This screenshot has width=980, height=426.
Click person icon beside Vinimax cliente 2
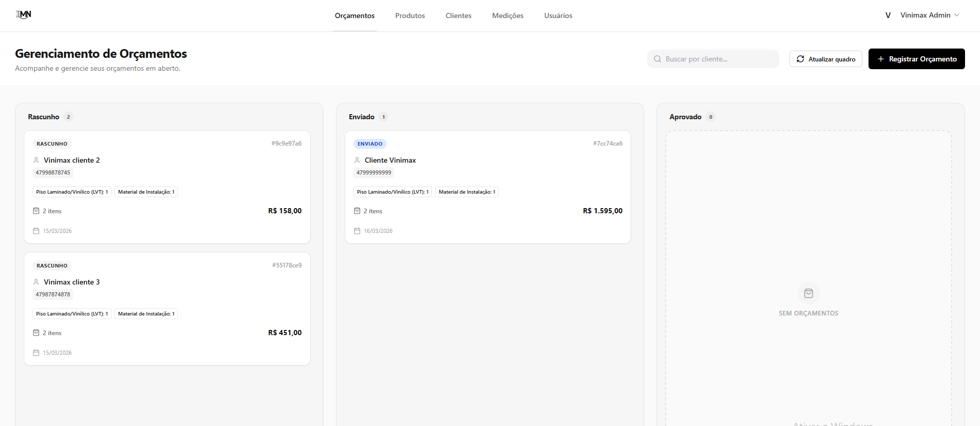[36, 160]
